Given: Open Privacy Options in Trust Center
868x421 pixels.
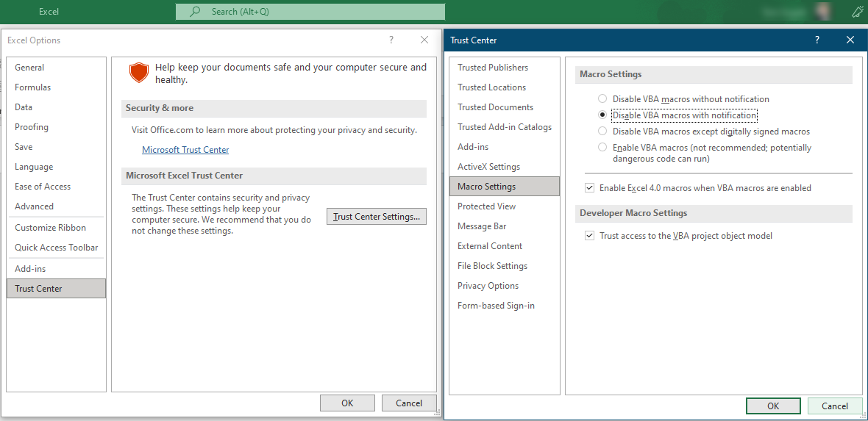Looking at the screenshot, I should (505, 286).
